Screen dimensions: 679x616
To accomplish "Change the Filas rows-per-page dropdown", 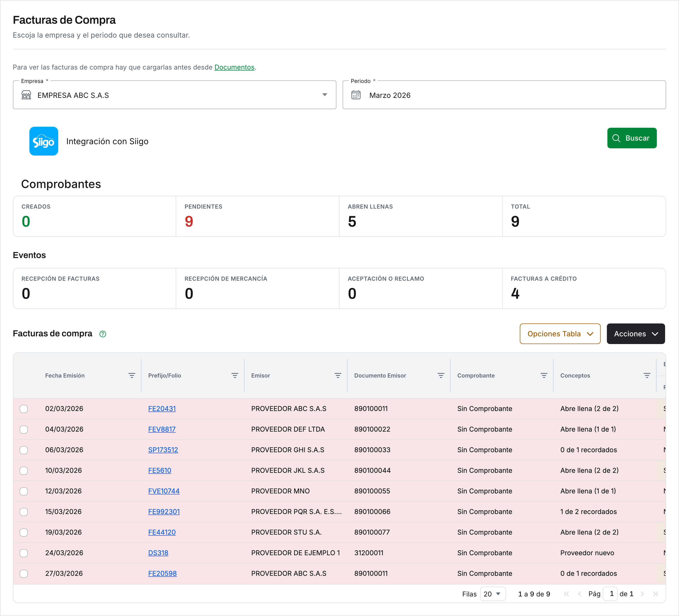I will (493, 594).
